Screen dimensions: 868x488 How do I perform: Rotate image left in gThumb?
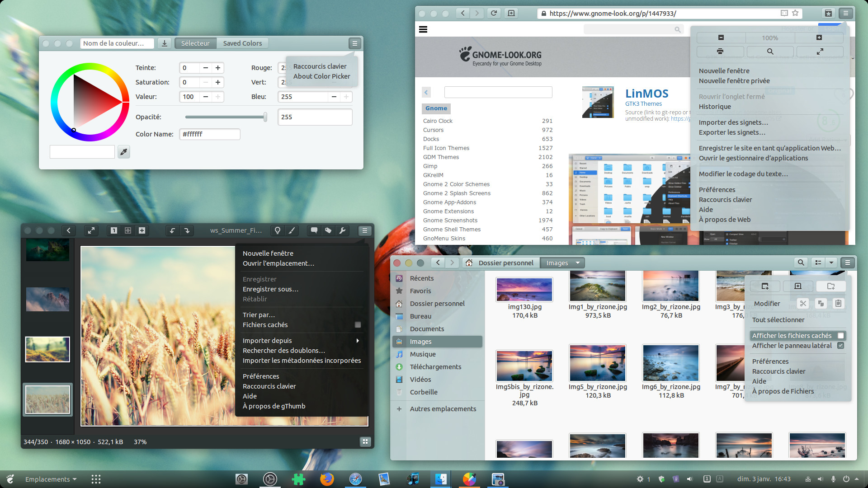pyautogui.click(x=172, y=230)
